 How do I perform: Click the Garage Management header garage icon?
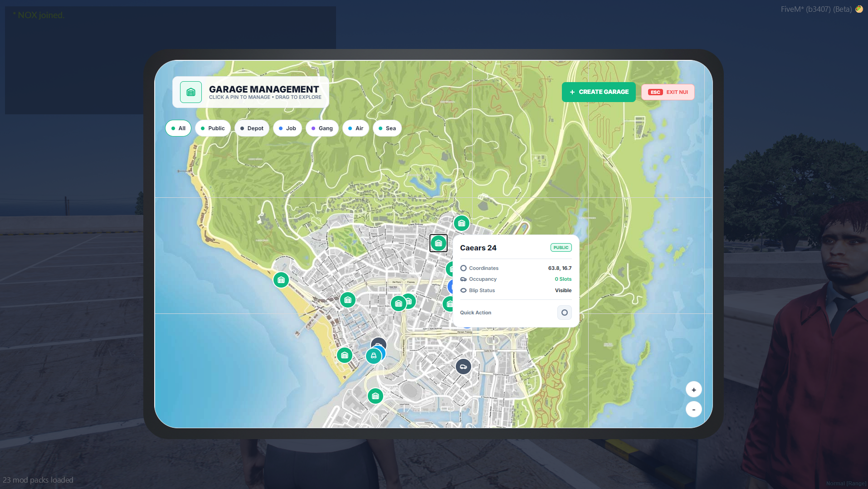tap(191, 92)
